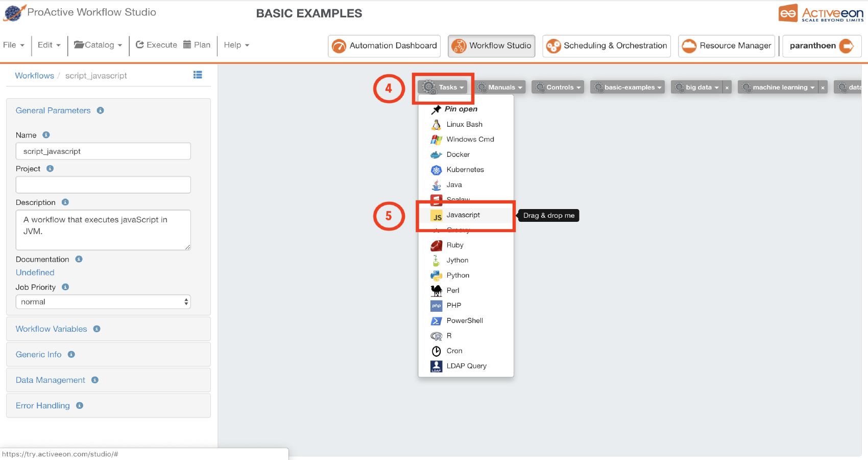
Task: Click the PHP icon
Action: (436, 306)
